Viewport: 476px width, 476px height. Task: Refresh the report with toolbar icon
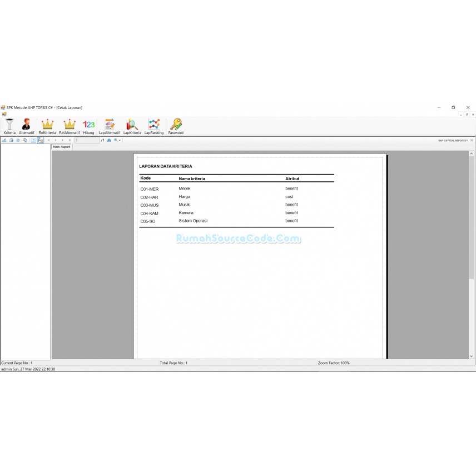pos(18,140)
